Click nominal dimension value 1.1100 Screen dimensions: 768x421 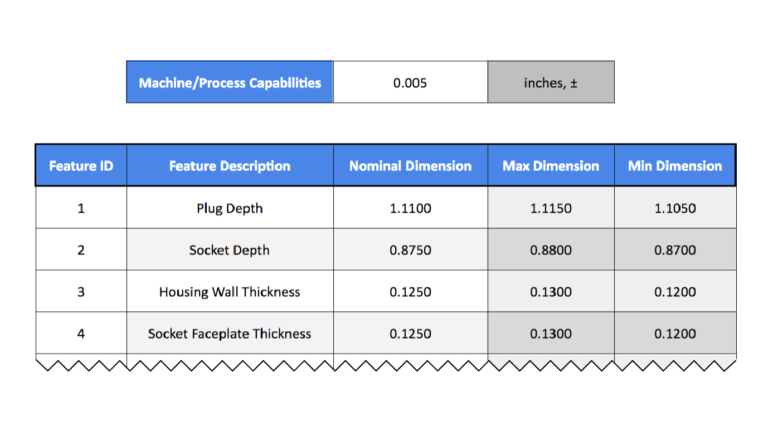(x=410, y=209)
